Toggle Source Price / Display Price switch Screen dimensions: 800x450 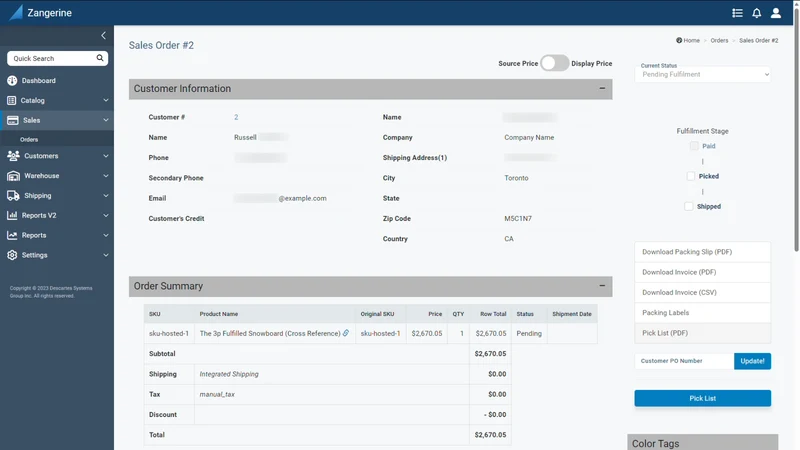click(x=555, y=63)
